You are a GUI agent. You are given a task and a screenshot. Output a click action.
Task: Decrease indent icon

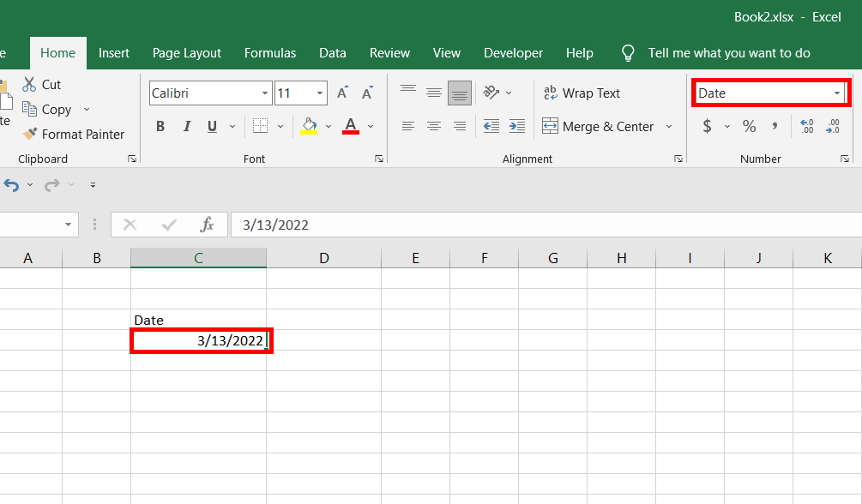pos(491,126)
